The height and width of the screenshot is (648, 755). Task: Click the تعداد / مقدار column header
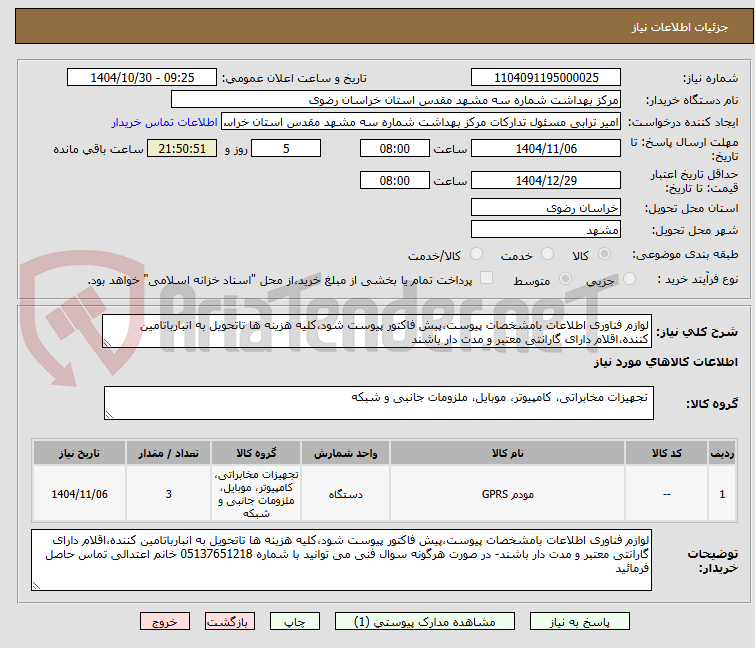(x=169, y=453)
